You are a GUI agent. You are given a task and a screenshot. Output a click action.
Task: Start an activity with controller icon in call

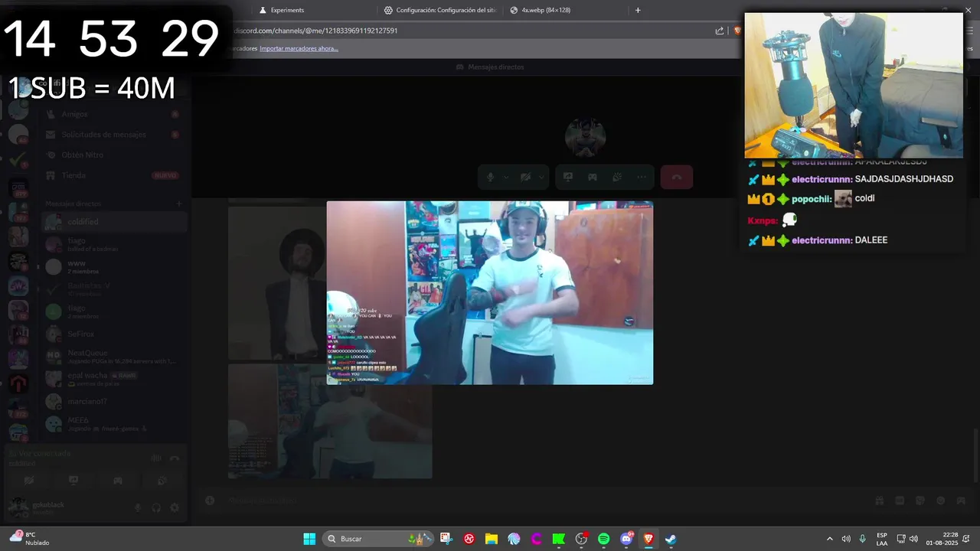593,177
